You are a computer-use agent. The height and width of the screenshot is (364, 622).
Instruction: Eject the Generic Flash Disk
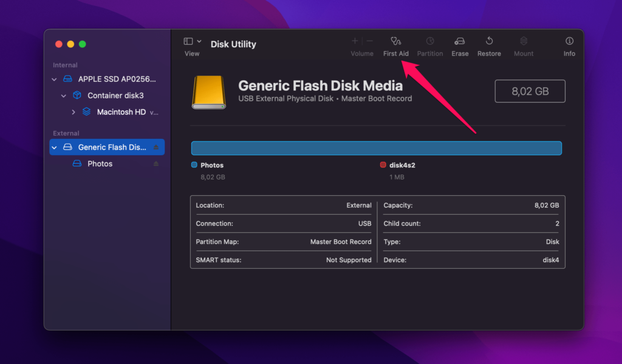pyautogui.click(x=156, y=147)
